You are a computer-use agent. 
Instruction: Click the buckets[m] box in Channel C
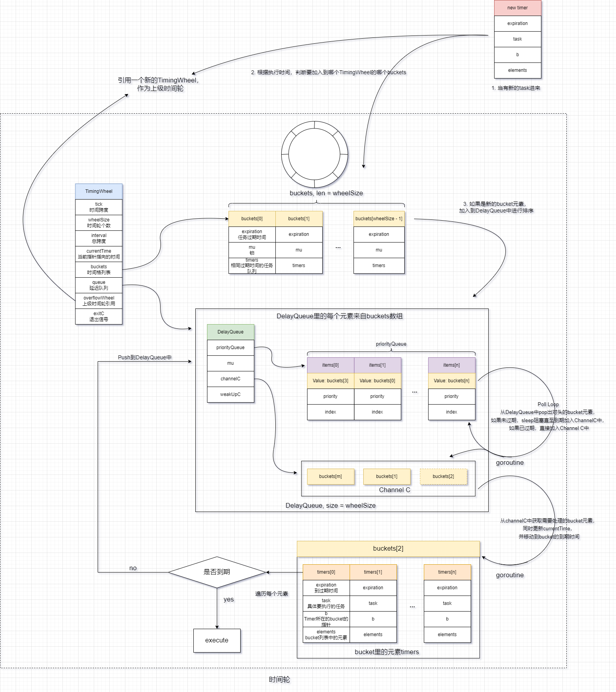[330, 476]
